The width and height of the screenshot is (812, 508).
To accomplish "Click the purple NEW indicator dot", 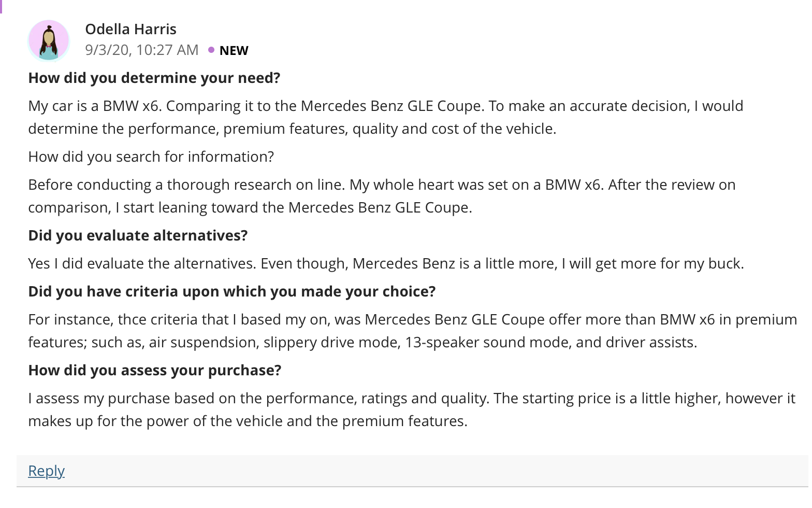I will coord(211,50).
